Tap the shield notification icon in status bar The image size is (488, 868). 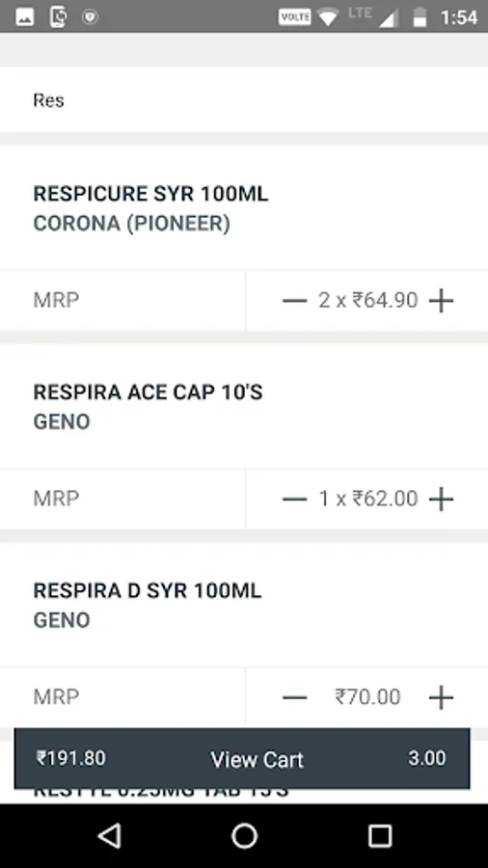click(x=90, y=17)
